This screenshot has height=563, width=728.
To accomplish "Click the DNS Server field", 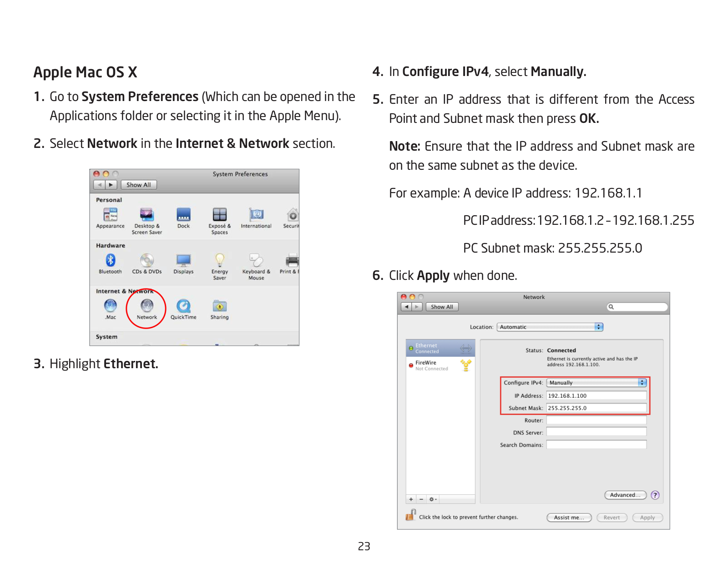I will pos(597,432).
